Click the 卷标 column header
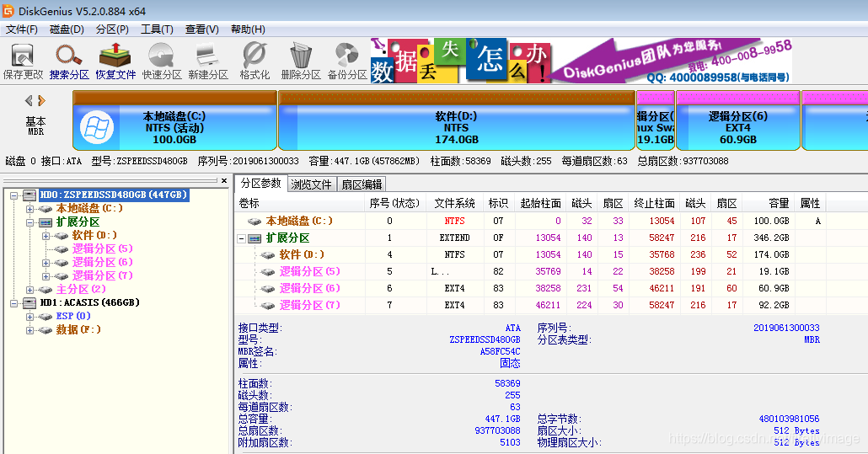This screenshot has width=868, height=454. click(300, 204)
